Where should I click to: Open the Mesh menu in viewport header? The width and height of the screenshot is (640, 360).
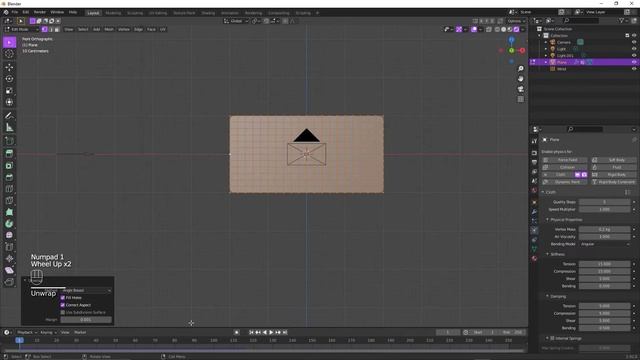point(109,29)
